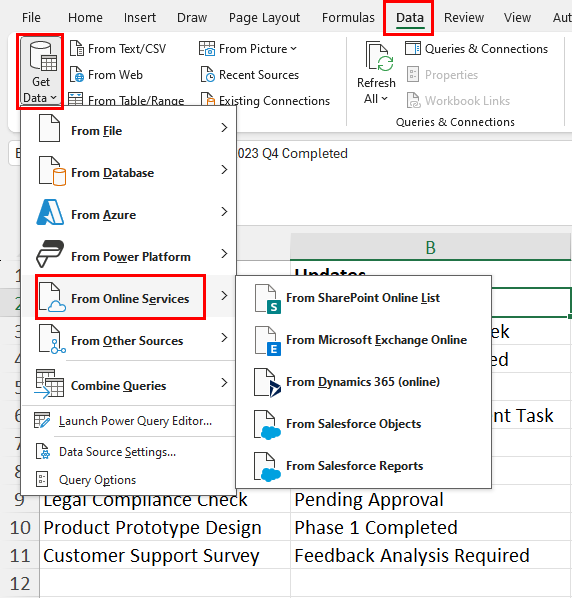Image resolution: width=572 pixels, height=598 pixels.
Task: Open the From Picture dropdown arrow
Action: coord(293,49)
